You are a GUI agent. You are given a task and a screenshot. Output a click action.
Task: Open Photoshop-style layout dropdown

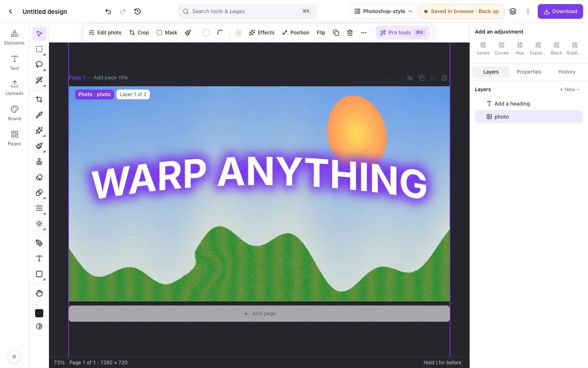coord(383,11)
